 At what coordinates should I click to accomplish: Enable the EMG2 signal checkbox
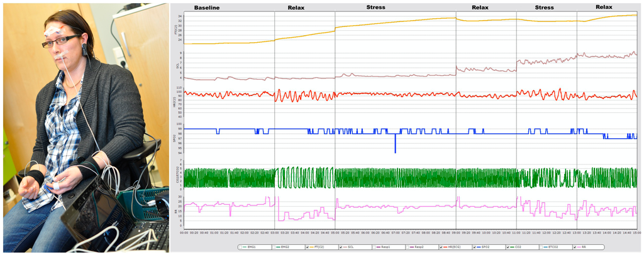coord(274,247)
